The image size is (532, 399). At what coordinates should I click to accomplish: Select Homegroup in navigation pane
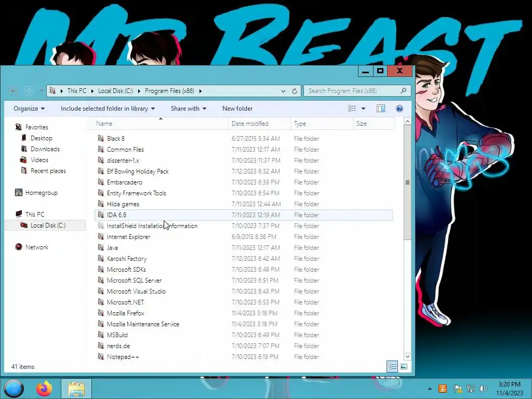click(x=42, y=193)
